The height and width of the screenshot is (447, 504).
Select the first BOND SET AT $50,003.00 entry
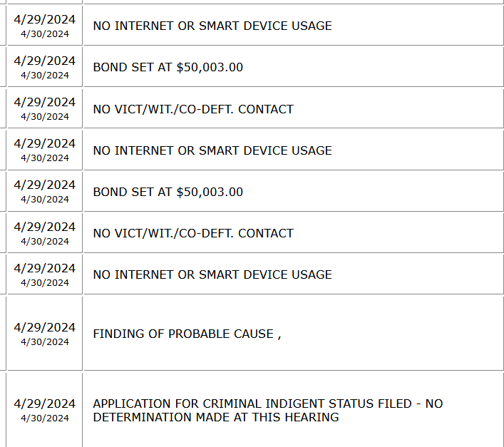[168, 67]
